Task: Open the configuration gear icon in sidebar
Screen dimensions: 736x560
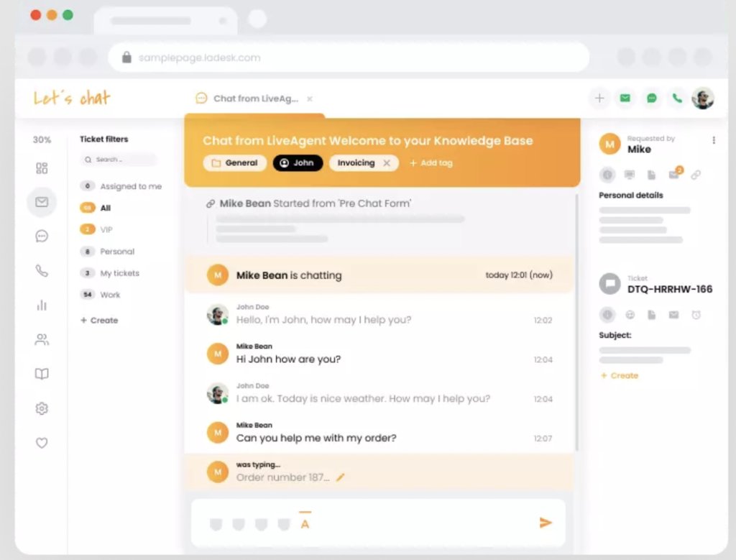Action: 42,408
